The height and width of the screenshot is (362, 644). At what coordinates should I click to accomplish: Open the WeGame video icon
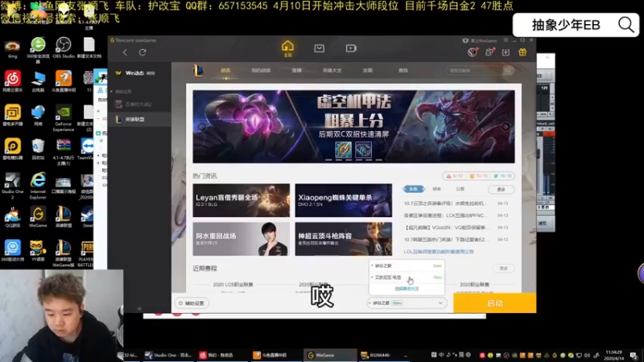tap(351, 48)
